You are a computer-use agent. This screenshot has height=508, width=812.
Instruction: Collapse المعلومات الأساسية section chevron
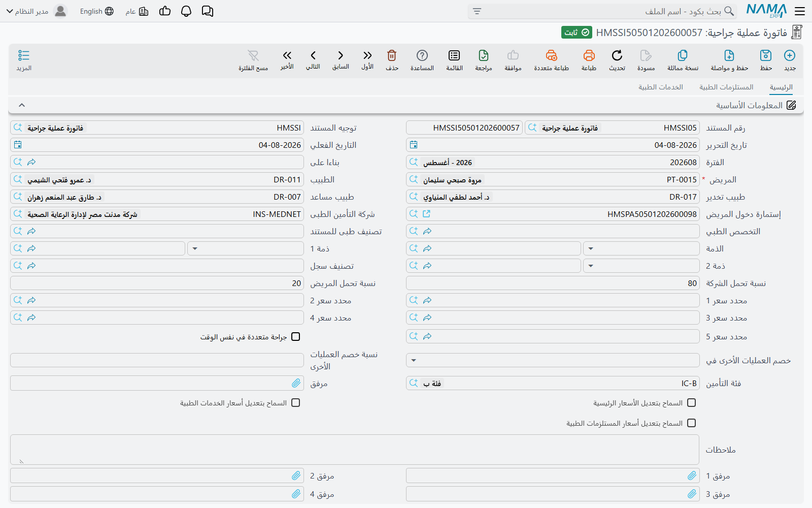pyautogui.click(x=22, y=105)
